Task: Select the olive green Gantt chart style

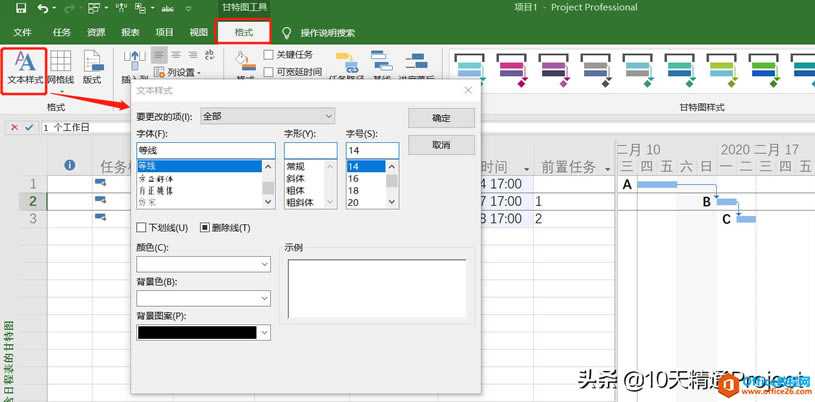Action: 723,70
